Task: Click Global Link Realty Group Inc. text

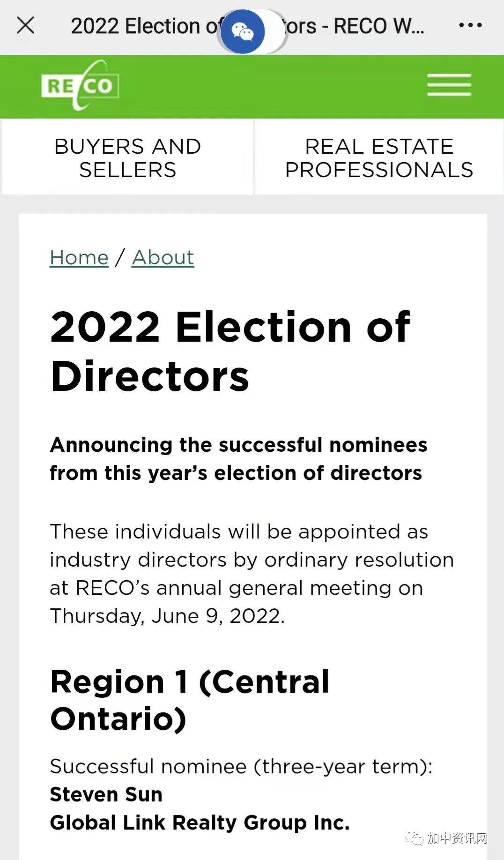Action: (x=200, y=823)
